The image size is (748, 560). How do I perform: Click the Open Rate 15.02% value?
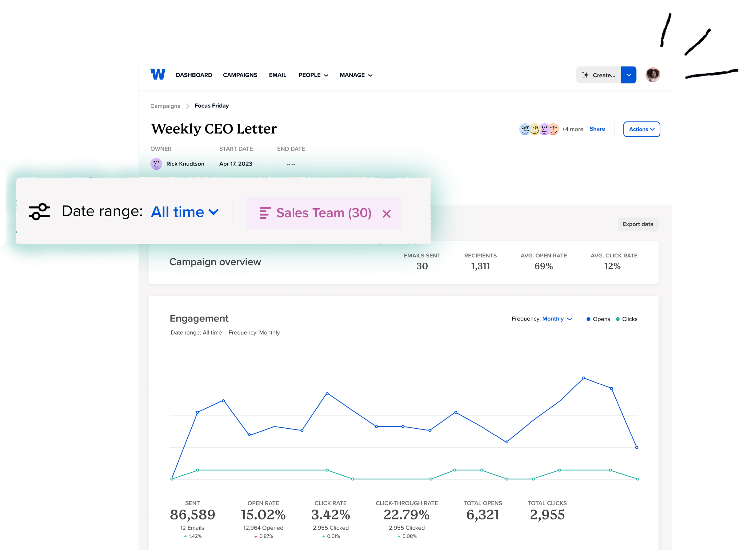click(x=263, y=515)
